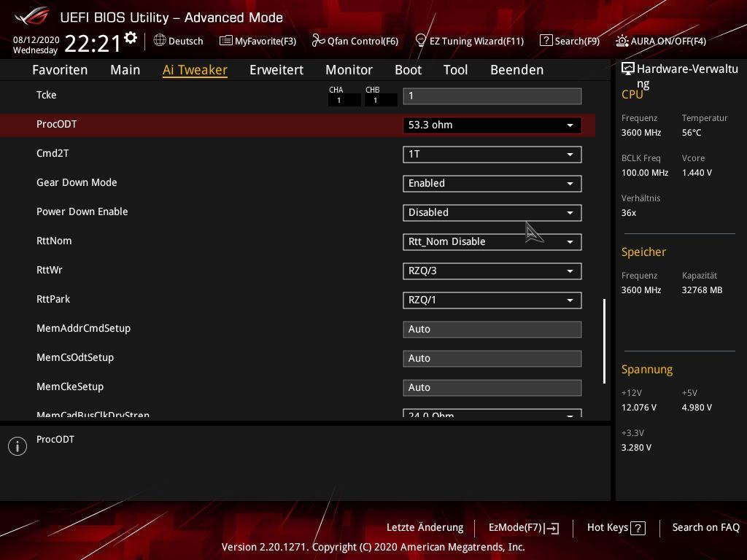Image resolution: width=747 pixels, height=560 pixels.
Task: Switch to the Main tab
Action: click(125, 70)
